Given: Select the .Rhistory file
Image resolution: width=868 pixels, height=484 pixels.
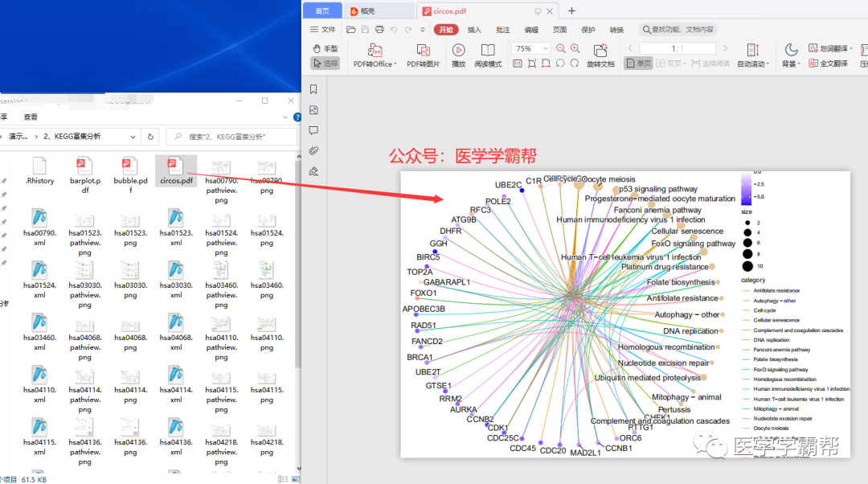Looking at the screenshot, I should (40, 170).
